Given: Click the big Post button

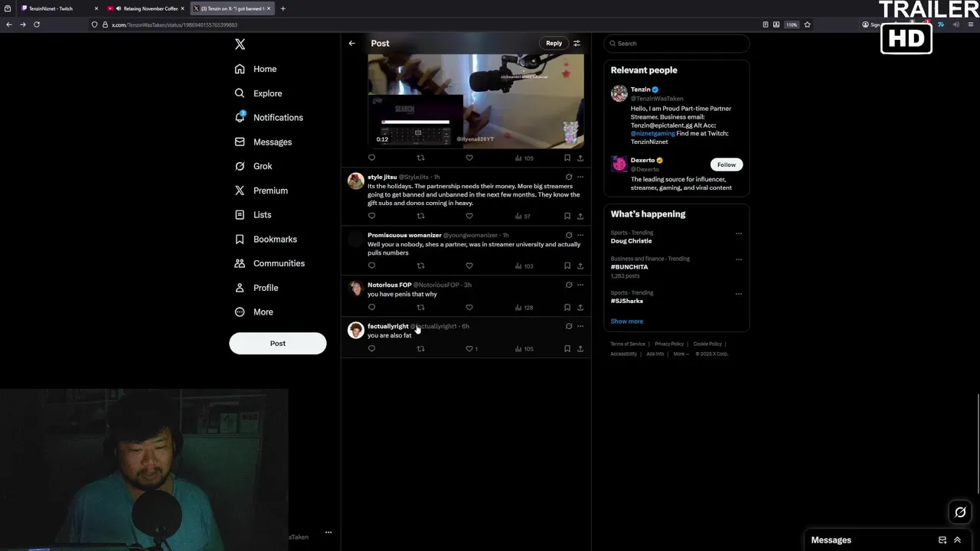Looking at the screenshot, I should click(x=277, y=344).
